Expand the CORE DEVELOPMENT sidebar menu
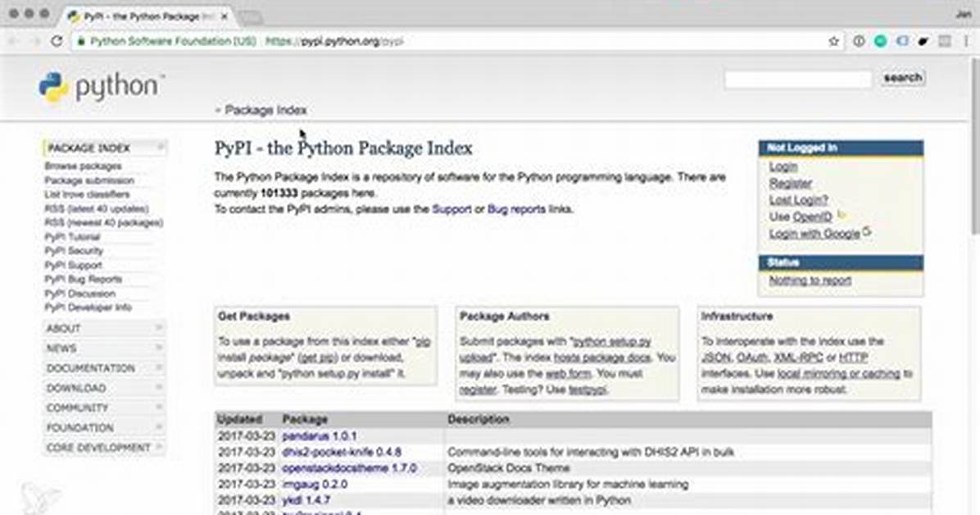Viewport: 980px width, 515px height. [x=104, y=448]
